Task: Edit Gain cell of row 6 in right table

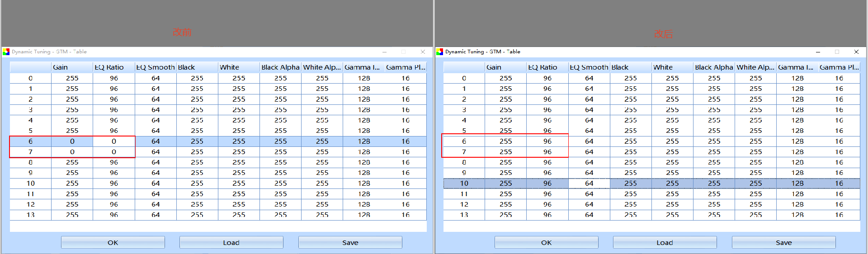Action: (506, 141)
